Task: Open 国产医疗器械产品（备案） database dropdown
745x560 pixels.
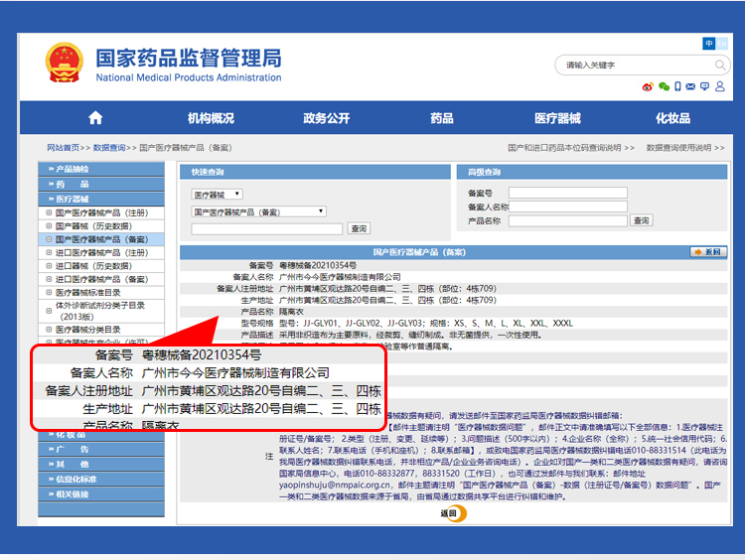Action: point(258,211)
